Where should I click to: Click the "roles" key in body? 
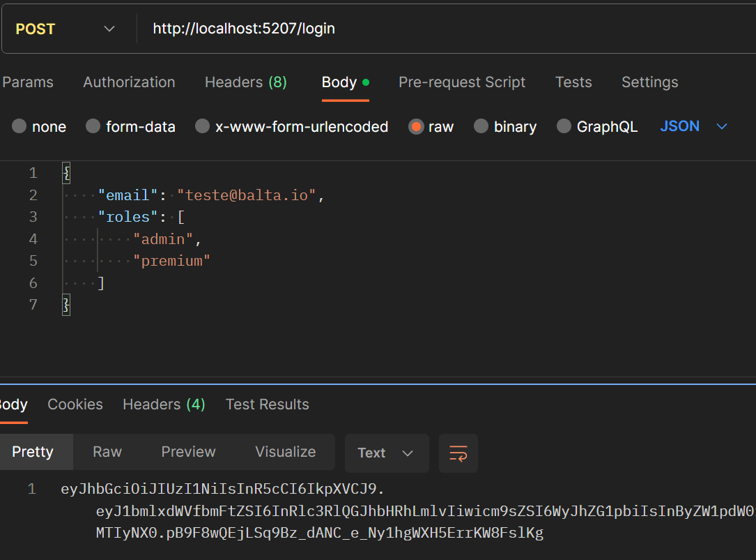[x=128, y=217]
